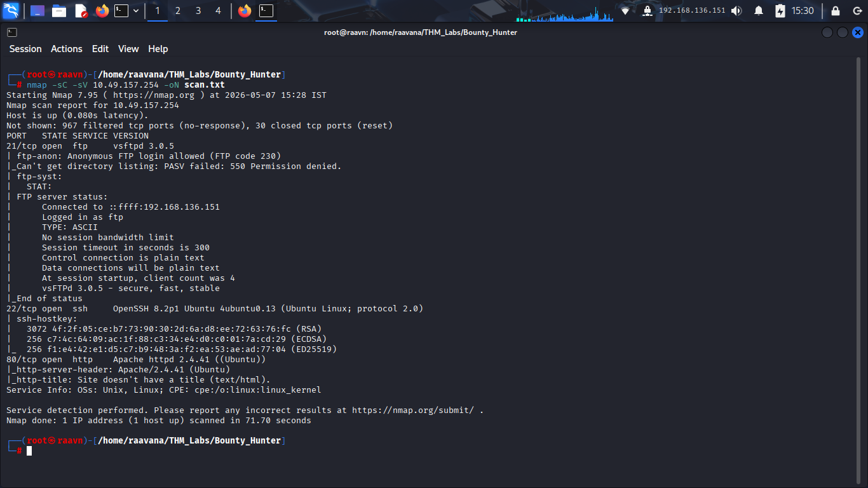Focus the running terminal taskbar button
The height and width of the screenshot is (488, 868).
pos(266,11)
